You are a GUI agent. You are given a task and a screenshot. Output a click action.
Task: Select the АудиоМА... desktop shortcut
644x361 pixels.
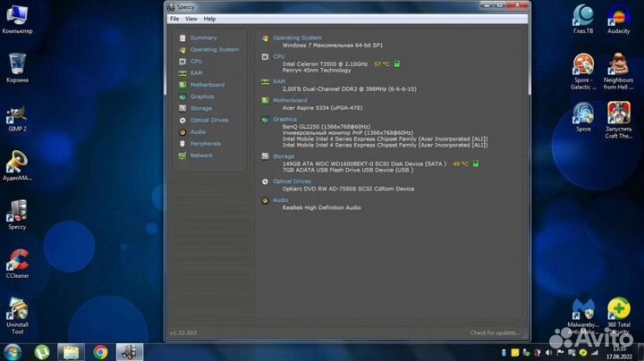coord(17,165)
